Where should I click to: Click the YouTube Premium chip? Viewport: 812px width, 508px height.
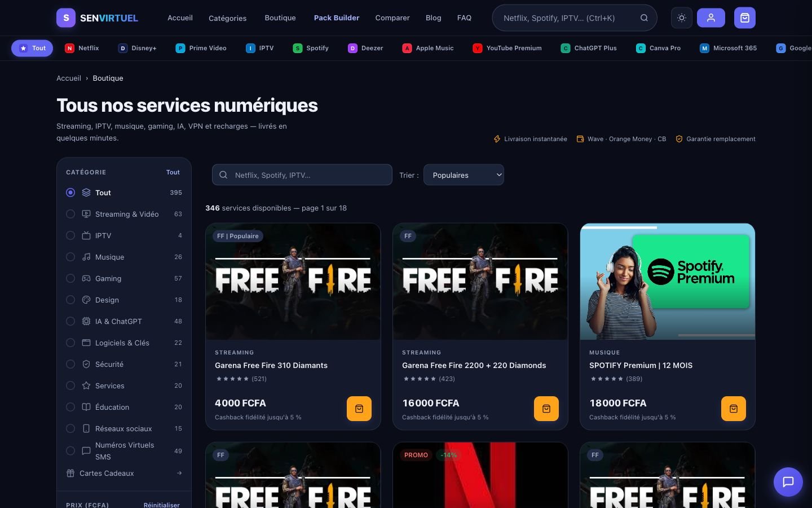[x=507, y=49]
